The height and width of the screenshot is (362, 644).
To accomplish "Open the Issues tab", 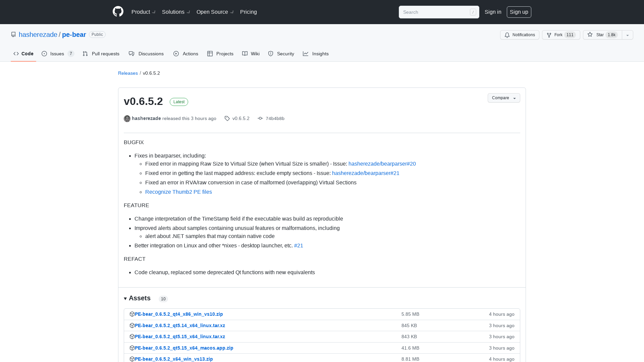I will (58, 54).
